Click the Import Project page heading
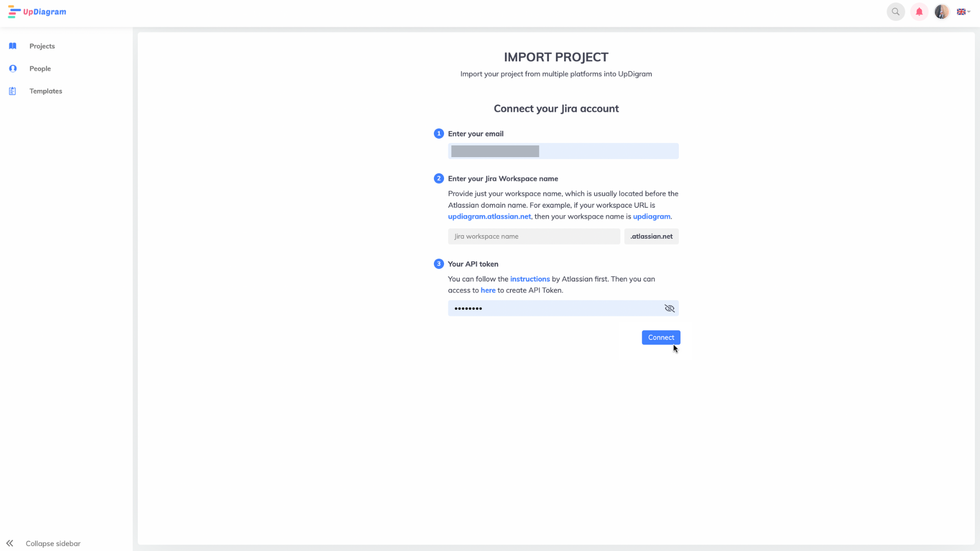The height and width of the screenshot is (551, 980). 556,57
